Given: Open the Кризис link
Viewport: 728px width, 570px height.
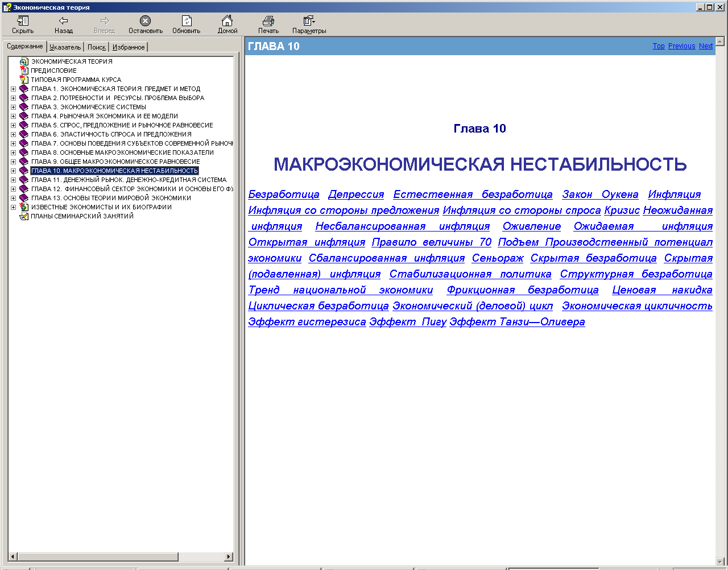Looking at the screenshot, I should [622, 210].
